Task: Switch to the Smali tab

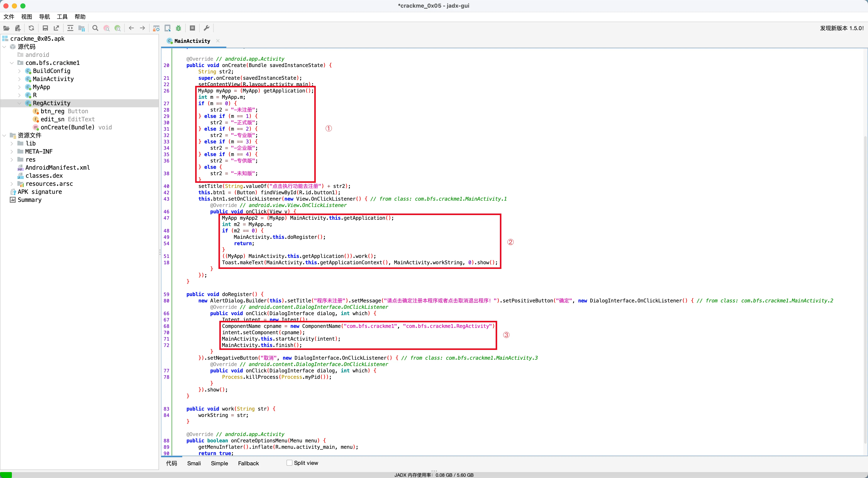Action: pyautogui.click(x=194, y=463)
